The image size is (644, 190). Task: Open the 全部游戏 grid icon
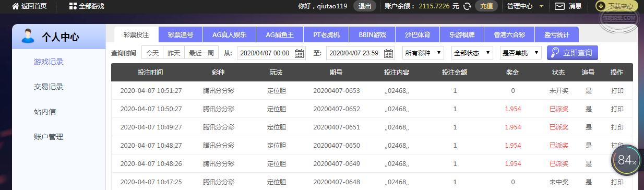pyautogui.click(x=73, y=6)
